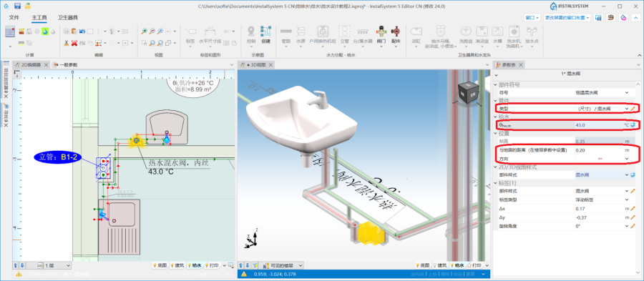The image size is (644, 281).
Task: Toggle 底图 layer in 3D view
Action: [423, 265]
